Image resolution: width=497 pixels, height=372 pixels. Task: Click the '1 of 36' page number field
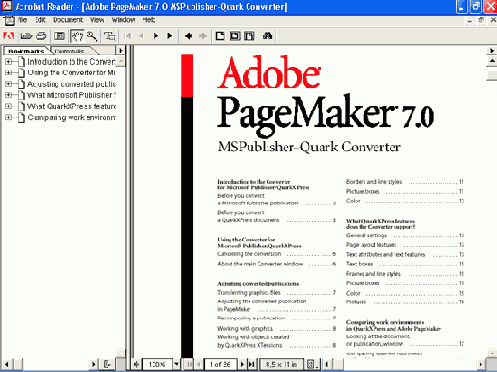point(220,364)
